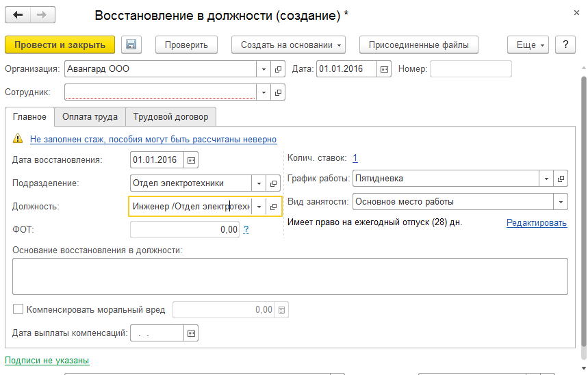
Task: Expand the Организация dropdown list
Action: point(264,69)
